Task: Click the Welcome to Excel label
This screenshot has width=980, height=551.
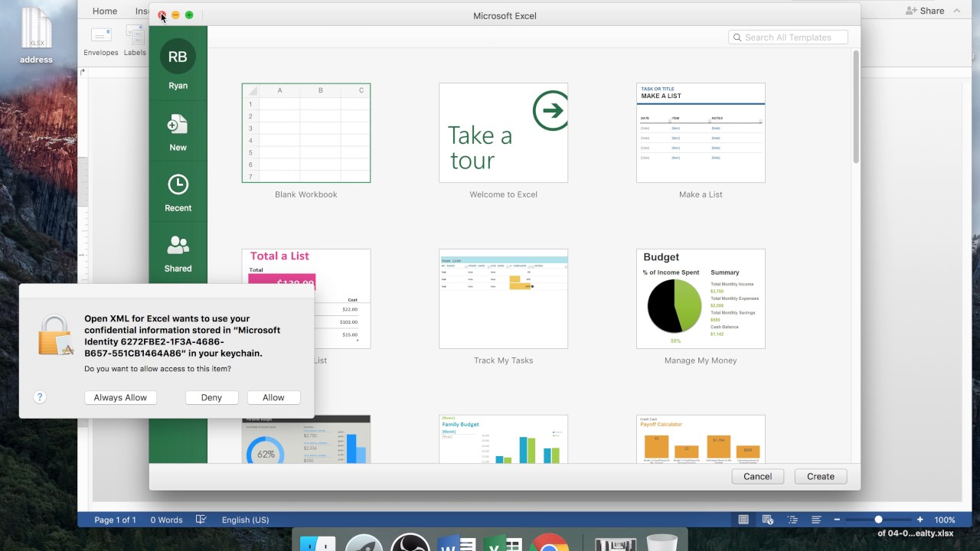Action: click(x=504, y=194)
